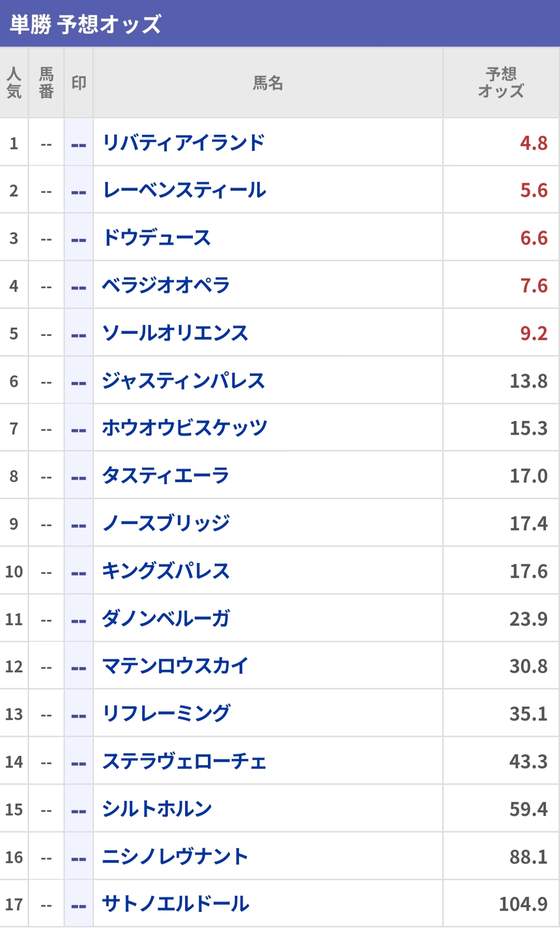Click the リフレーミング link
560x928 pixels.
166,714
